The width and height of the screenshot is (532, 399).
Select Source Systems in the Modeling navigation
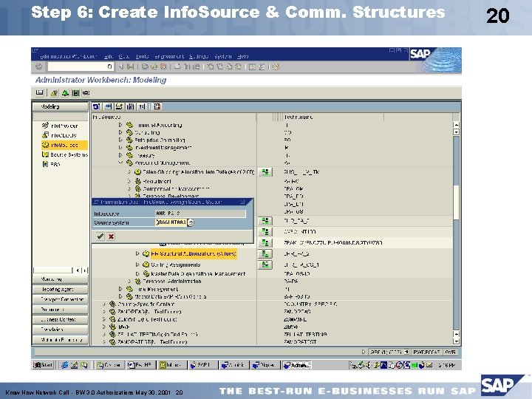point(65,154)
